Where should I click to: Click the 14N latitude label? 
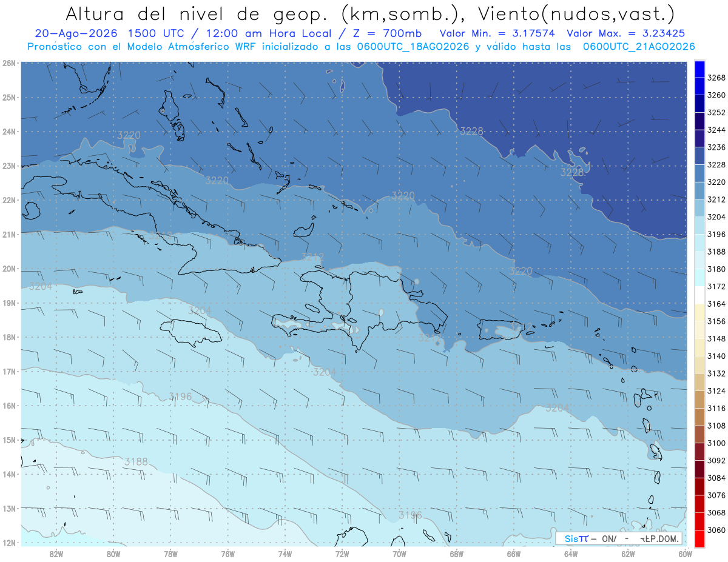8,474
